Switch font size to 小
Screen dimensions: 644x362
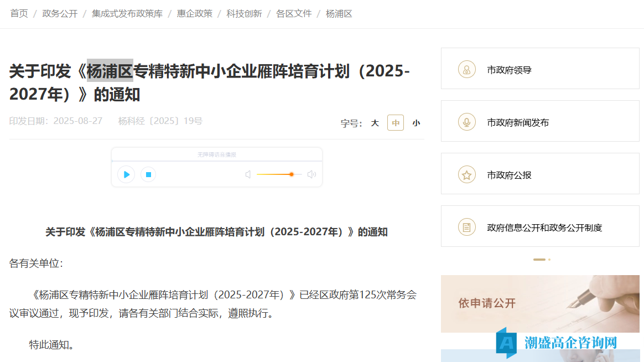point(416,123)
